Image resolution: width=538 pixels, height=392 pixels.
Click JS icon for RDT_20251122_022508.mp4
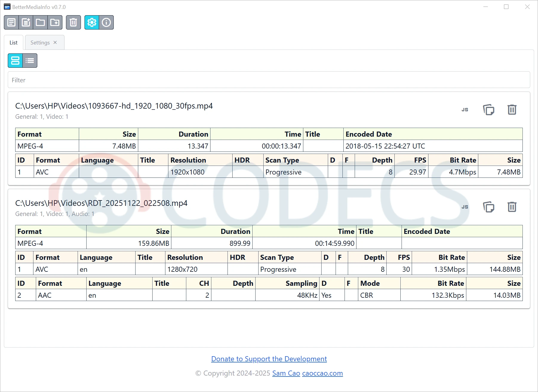coord(465,207)
